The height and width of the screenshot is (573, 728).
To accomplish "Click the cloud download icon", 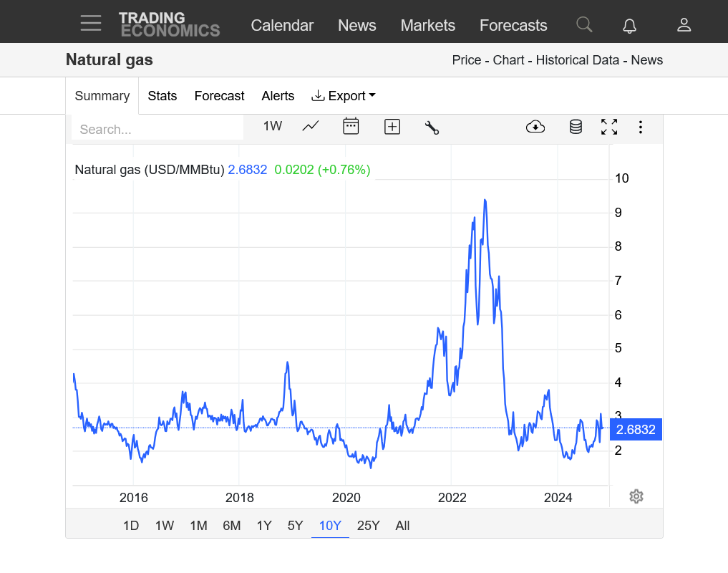I will (x=535, y=127).
